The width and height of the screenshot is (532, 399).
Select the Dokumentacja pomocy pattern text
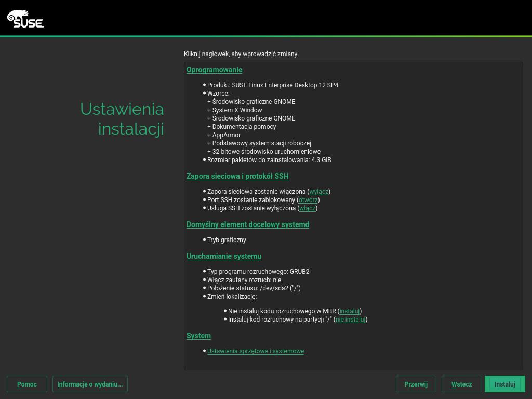pyautogui.click(x=242, y=127)
